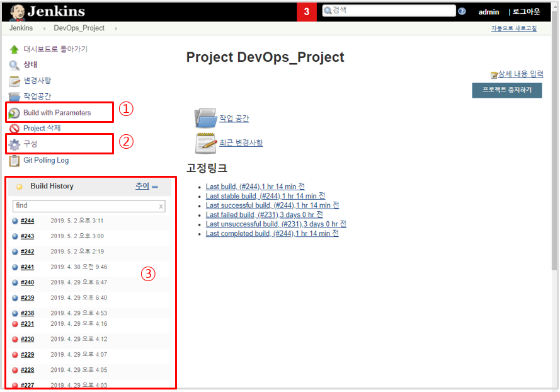The width and height of the screenshot is (560, 392).
Task: Select Build with Parameters
Action: click(57, 113)
